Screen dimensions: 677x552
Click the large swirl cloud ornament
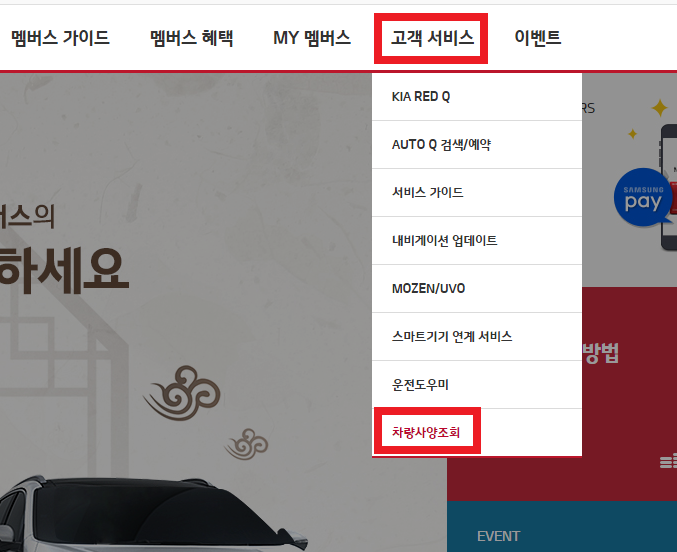(182, 393)
